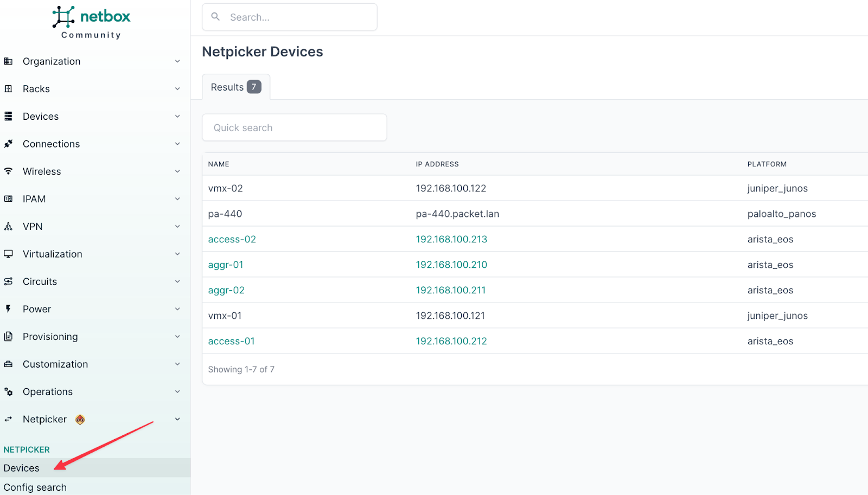Screen dimensions: 868x495
Task: Click the Customization toolbox icon
Action: (x=8, y=364)
